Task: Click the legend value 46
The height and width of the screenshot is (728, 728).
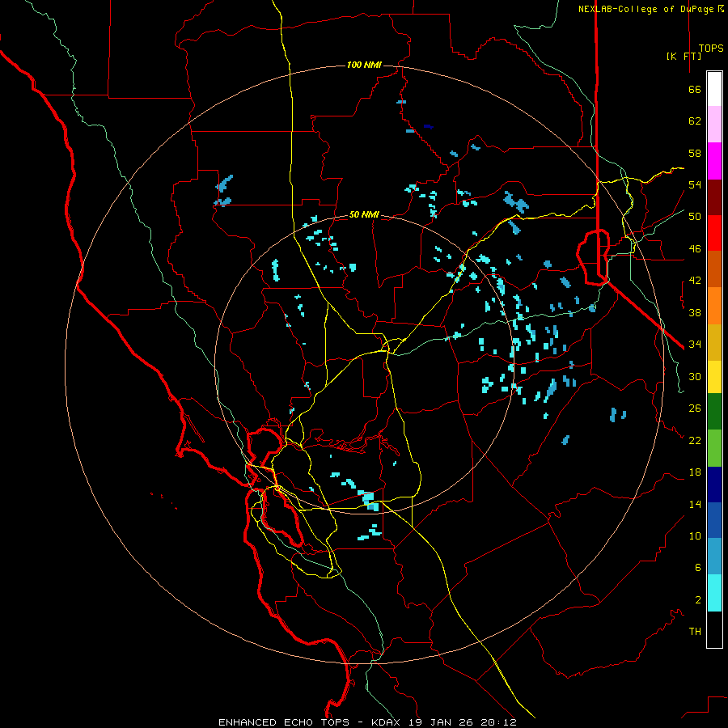Action: [695, 249]
